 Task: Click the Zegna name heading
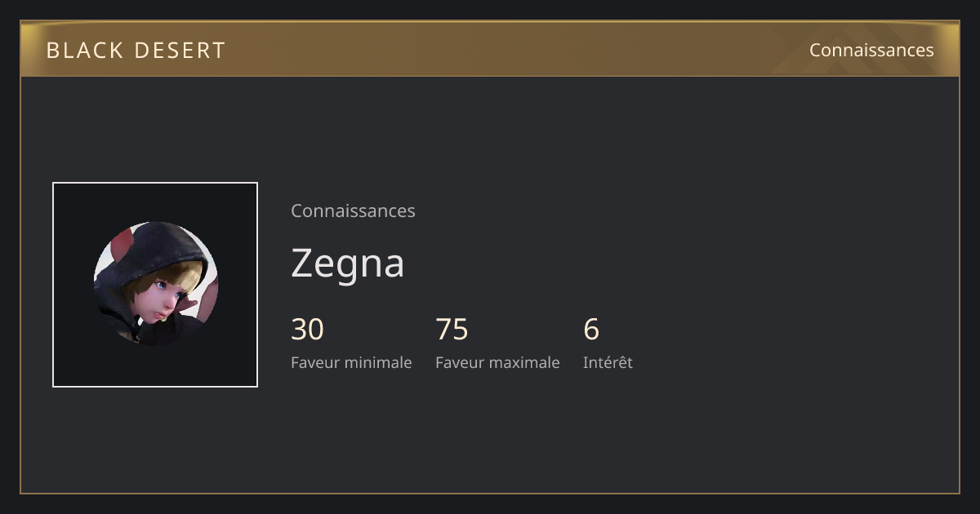coord(348,263)
